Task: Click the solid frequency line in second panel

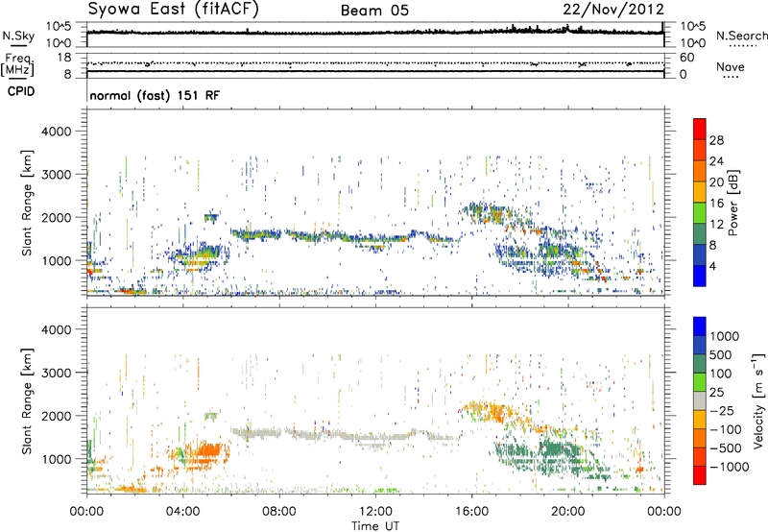Action: point(375,71)
